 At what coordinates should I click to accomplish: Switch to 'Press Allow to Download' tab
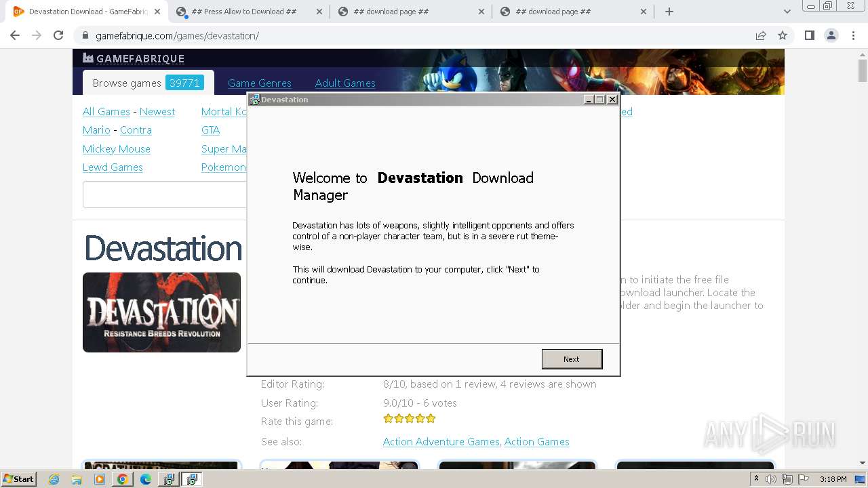(244, 12)
